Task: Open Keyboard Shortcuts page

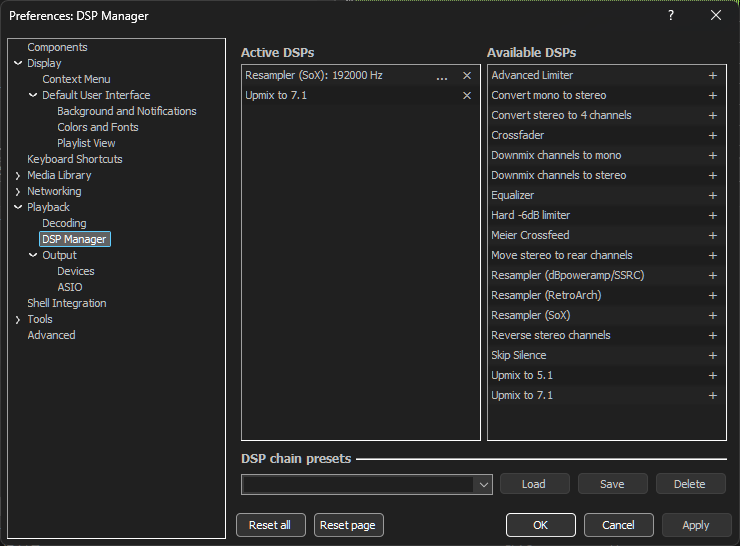Action: click(x=75, y=160)
